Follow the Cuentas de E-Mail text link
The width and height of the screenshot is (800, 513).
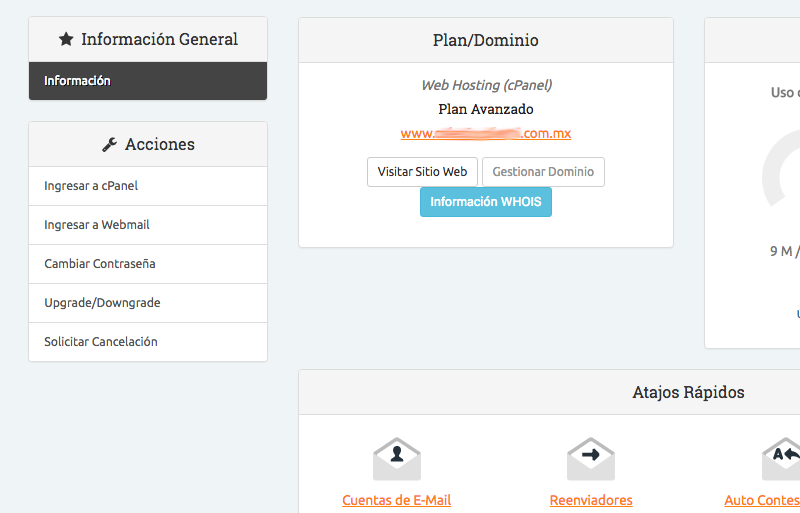[x=396, y=500]
